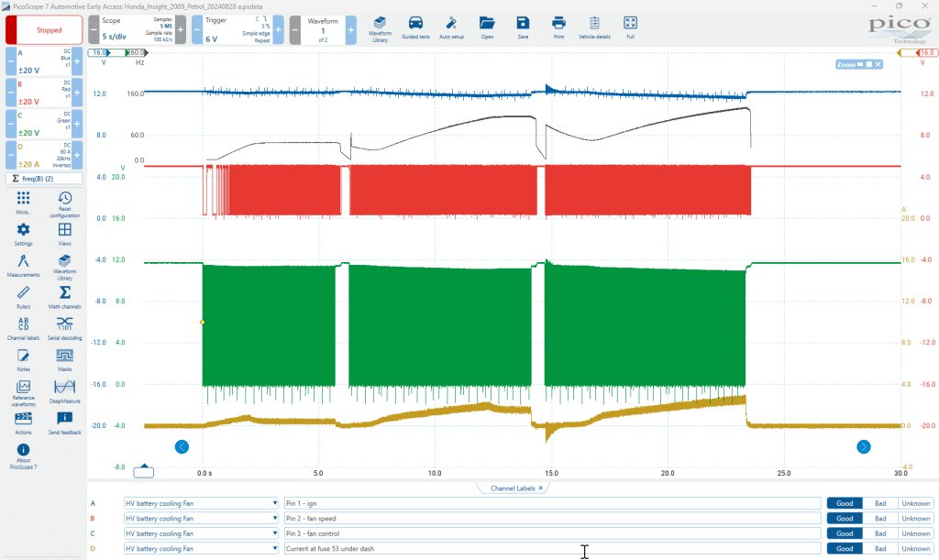Open channel D HV battery cooling Fan dropdown
The width and height of the screenshot is (939, 560).
(201, 548)
